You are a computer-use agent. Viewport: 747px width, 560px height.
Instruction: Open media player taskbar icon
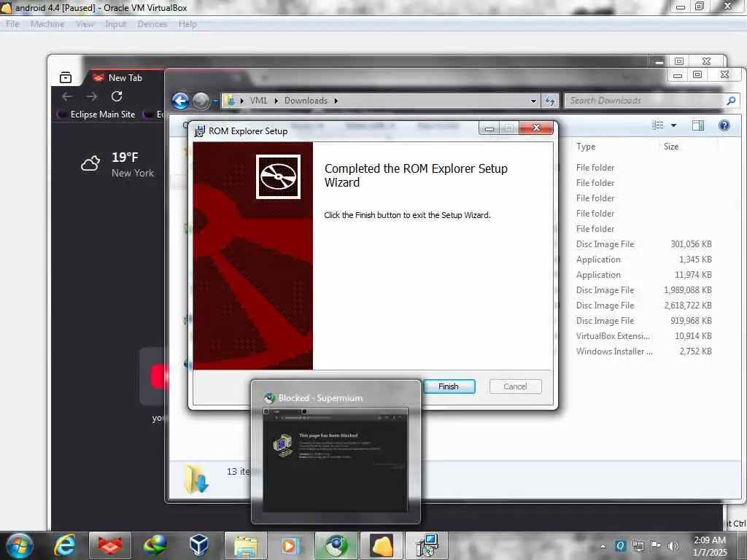[x=290, y=545]
